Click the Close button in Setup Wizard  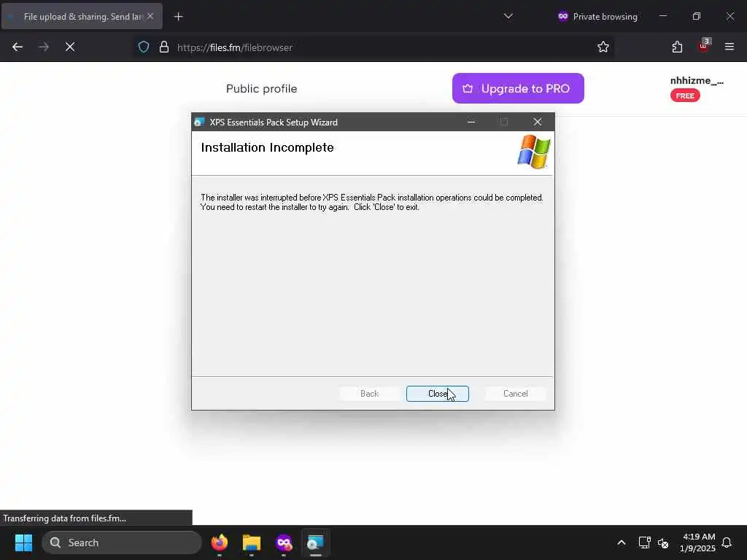pyautogui.click(x=438, y=394)
